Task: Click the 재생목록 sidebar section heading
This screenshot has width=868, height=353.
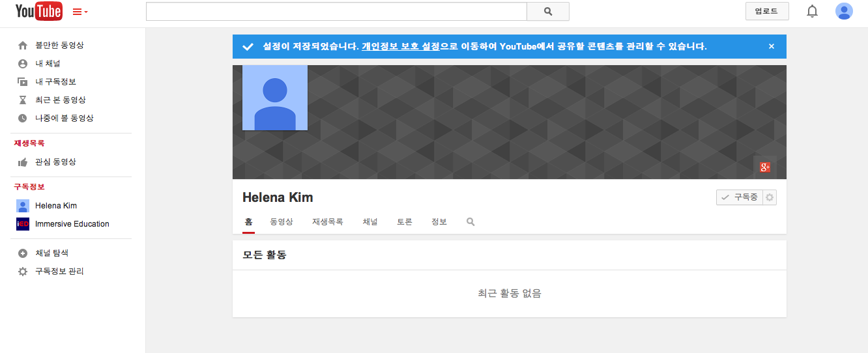Action: click(29, 143)
